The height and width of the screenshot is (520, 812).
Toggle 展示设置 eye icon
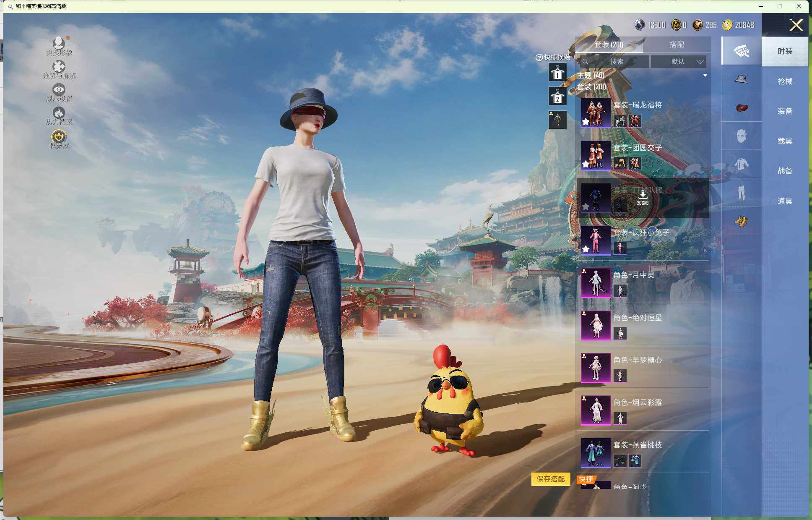pyautogui.click(x=59, y=89)
